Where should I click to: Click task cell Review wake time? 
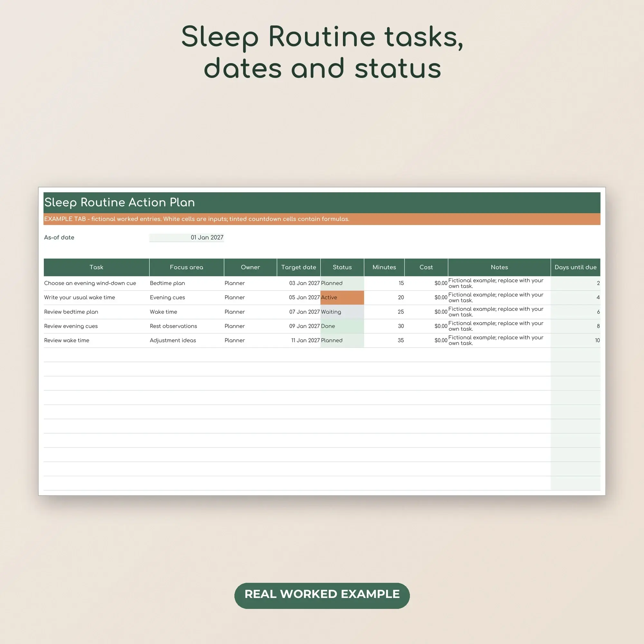96,341
